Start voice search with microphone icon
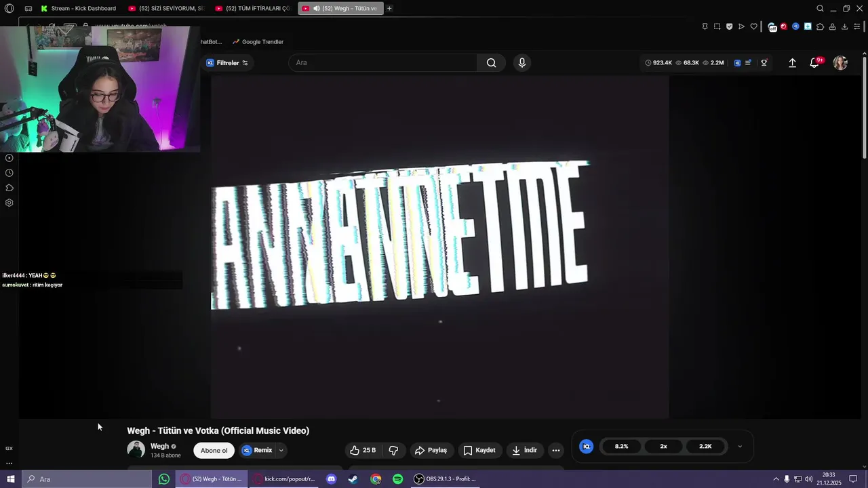Image resolution: width=868 pixels, height=488 pixels. coord(521,62)
